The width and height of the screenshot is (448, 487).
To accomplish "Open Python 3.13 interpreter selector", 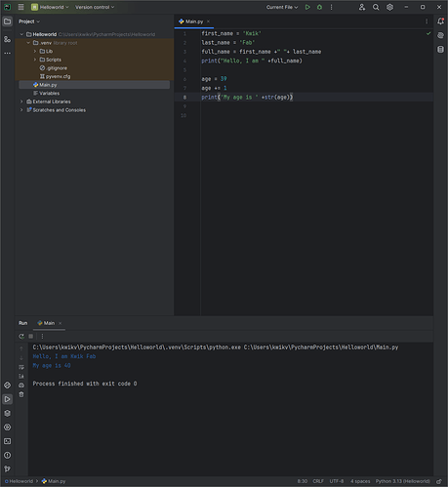I will [403, 481].
